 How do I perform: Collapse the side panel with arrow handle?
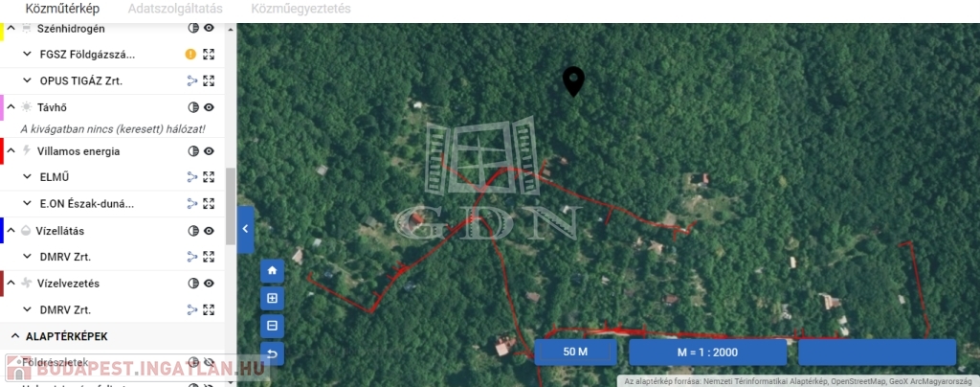point(246,229)
